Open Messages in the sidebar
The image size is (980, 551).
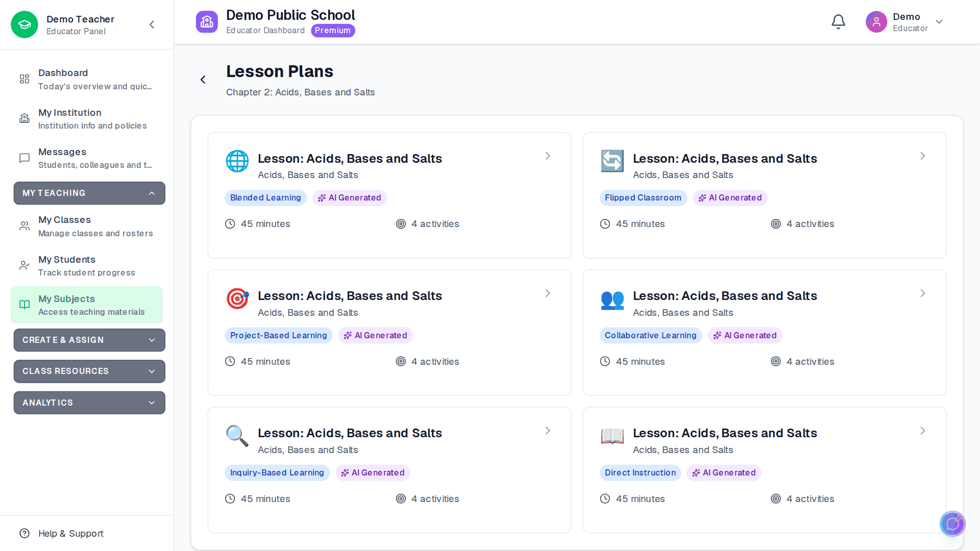[87, 158]
